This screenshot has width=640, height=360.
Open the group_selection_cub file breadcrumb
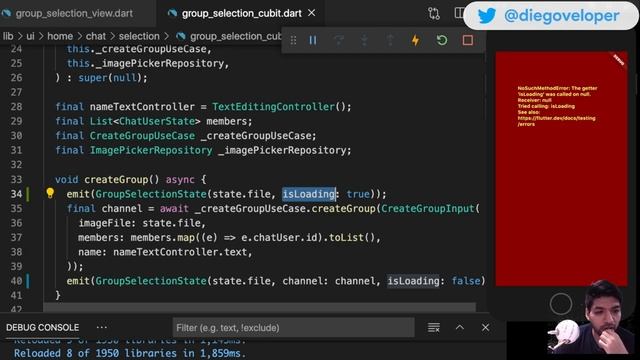point(229,36)
